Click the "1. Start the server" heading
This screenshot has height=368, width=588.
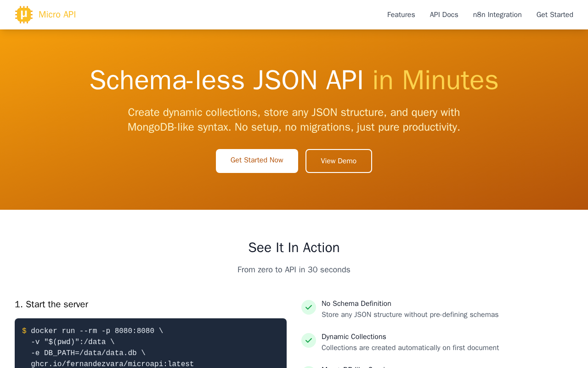point(51,305)
